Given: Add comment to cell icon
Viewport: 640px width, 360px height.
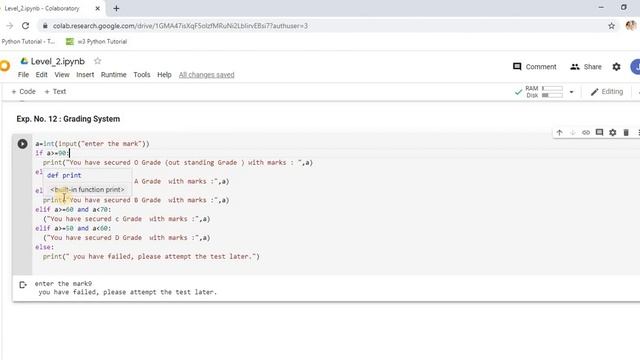Looking at the screenshot, I should click(x=599, y=133).
